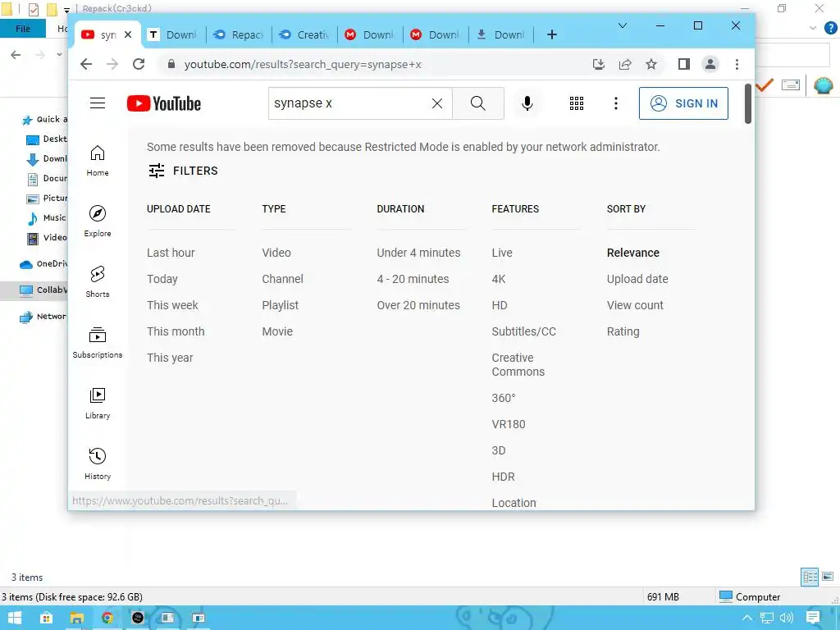Open Chrome's three-dot menu
Screen dimensions: 840x630
(737, 64)
